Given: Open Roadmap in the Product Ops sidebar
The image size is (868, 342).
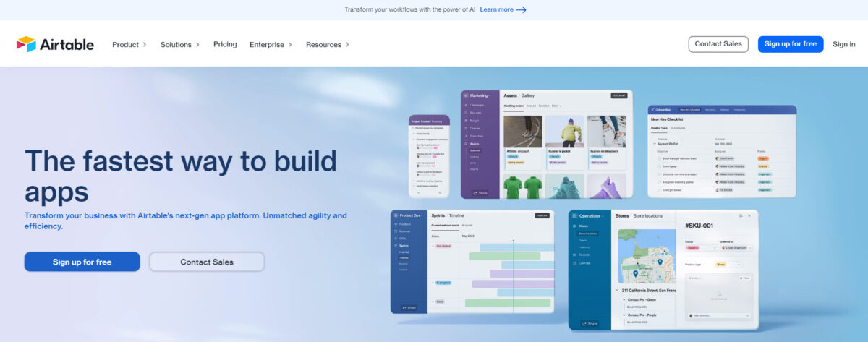Looking at the screenshot, I should click(404, 231).
